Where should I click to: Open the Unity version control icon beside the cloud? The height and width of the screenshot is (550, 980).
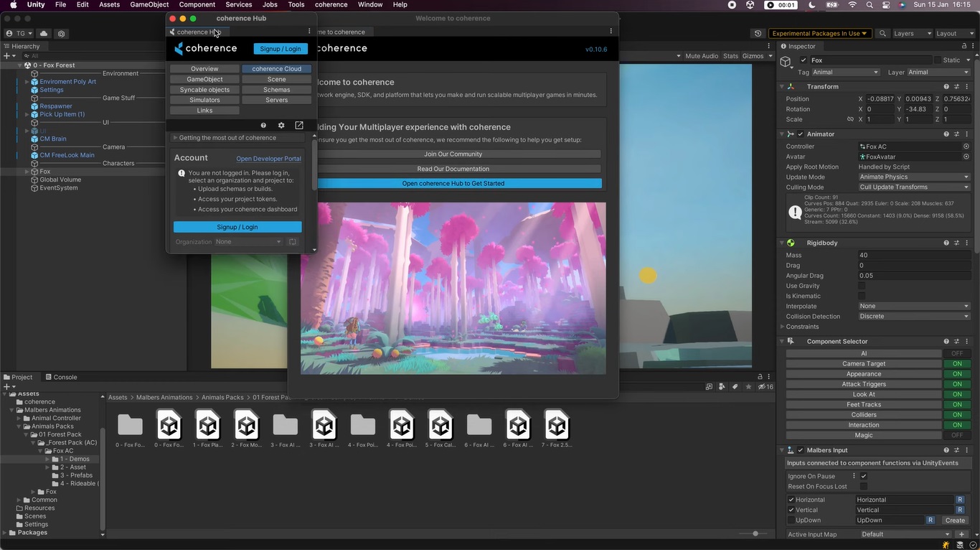tap(62, 33)
